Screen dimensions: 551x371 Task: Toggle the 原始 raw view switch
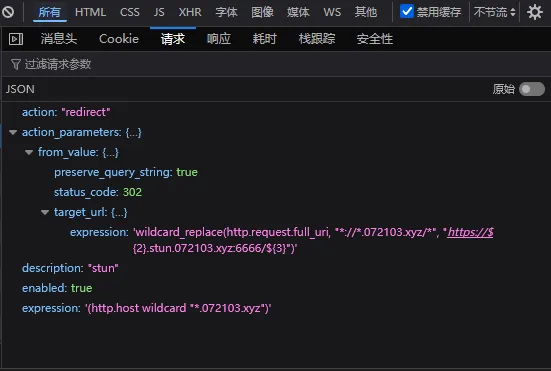point(532,89)
